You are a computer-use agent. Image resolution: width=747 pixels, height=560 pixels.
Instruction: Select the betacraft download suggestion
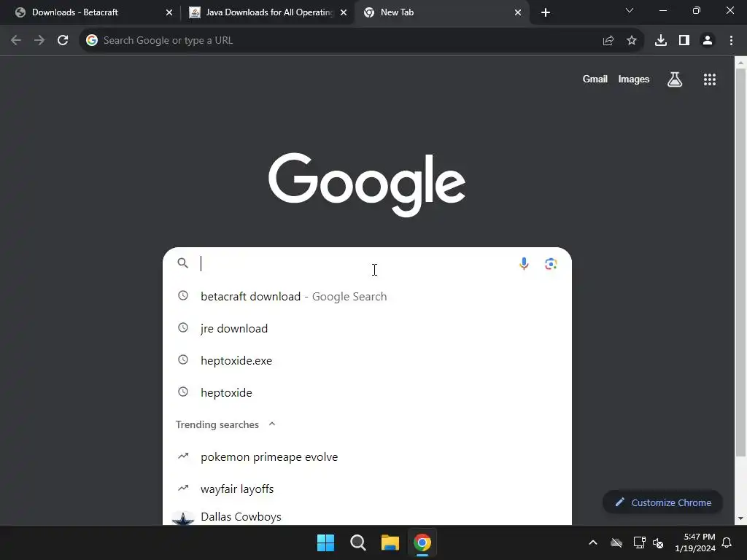point(367,296)
